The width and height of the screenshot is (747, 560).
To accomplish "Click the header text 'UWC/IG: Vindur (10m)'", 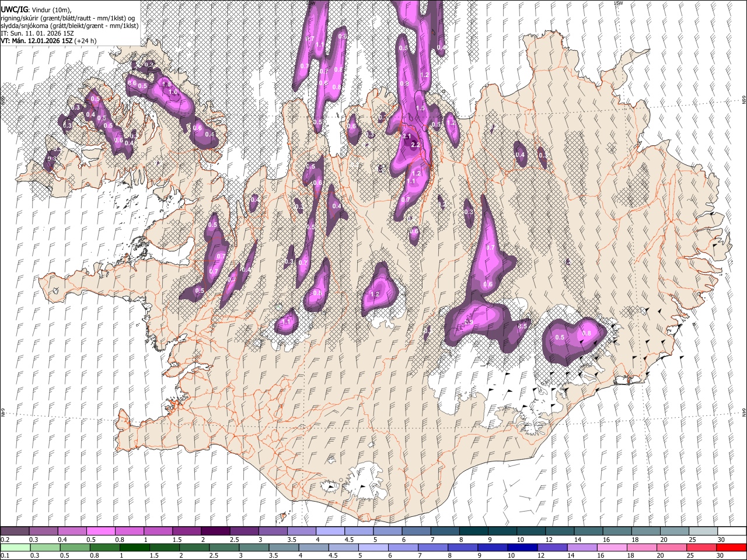I will point(36,10).
